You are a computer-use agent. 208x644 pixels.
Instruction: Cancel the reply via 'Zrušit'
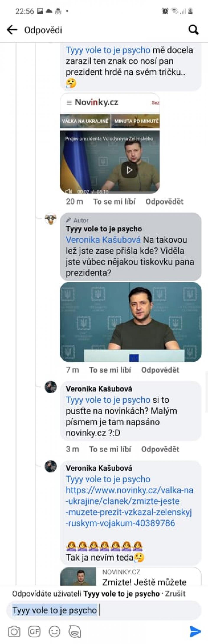click(175, 594)
